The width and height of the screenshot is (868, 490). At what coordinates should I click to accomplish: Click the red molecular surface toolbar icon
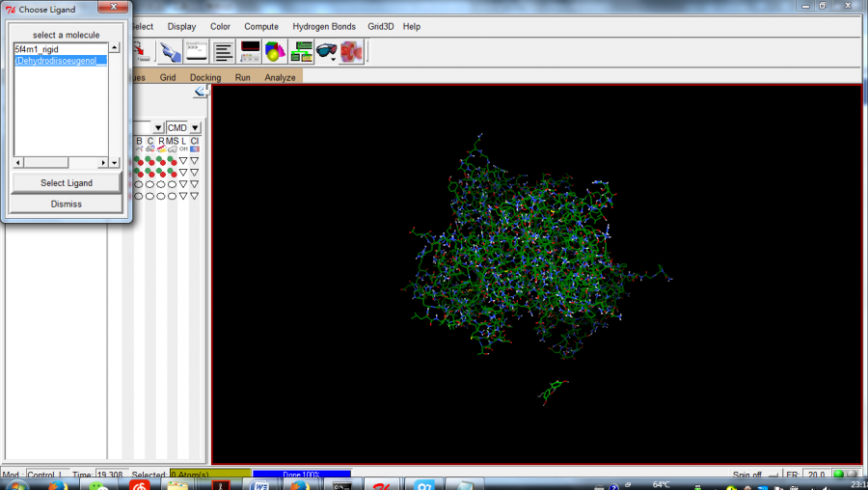(351, 52)
